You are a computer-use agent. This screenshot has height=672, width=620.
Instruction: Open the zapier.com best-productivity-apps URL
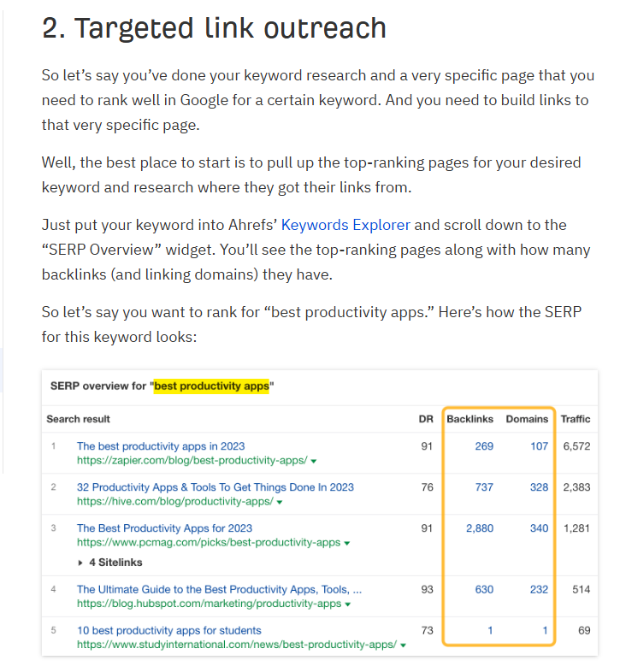pyautogui.click(x=192, y=460)
